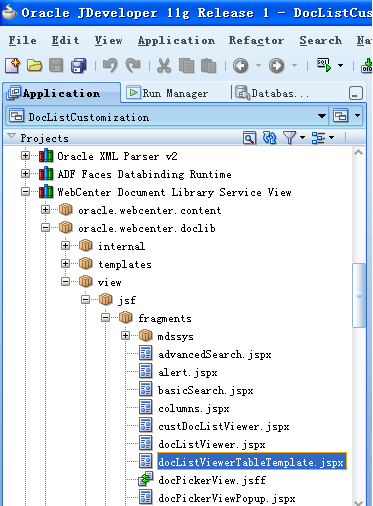
Task: Open the Search menu
Action: click(320, 40)
